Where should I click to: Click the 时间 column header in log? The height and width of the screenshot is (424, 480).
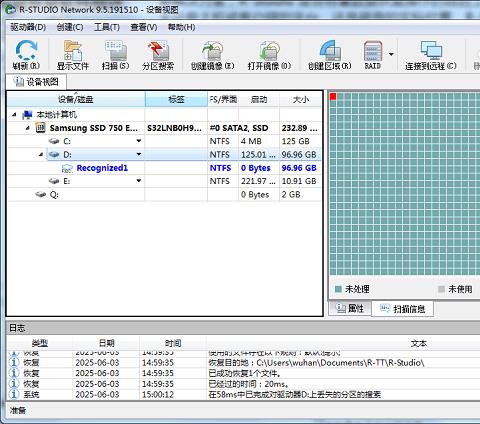coord(173,343)
